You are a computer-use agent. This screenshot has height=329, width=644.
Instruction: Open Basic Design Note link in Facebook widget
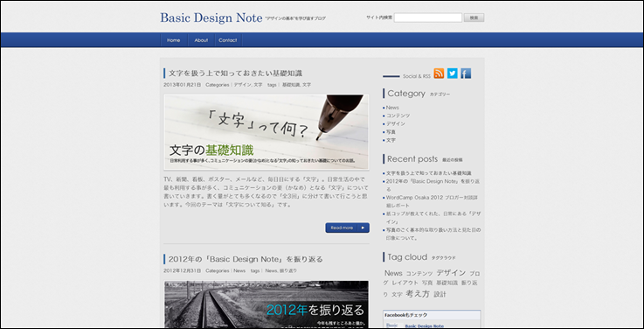point(425,326)
